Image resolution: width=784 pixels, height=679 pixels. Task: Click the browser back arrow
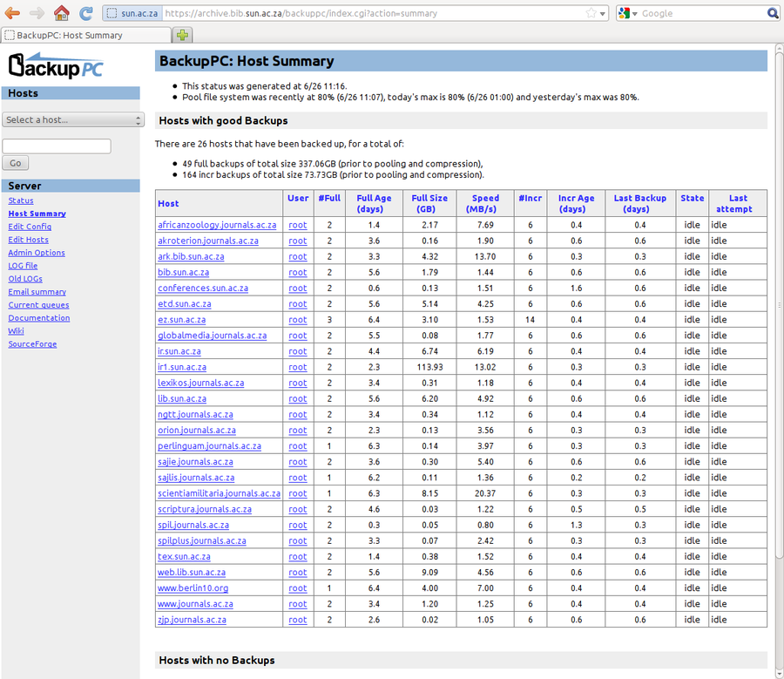[x=12, y=13]
